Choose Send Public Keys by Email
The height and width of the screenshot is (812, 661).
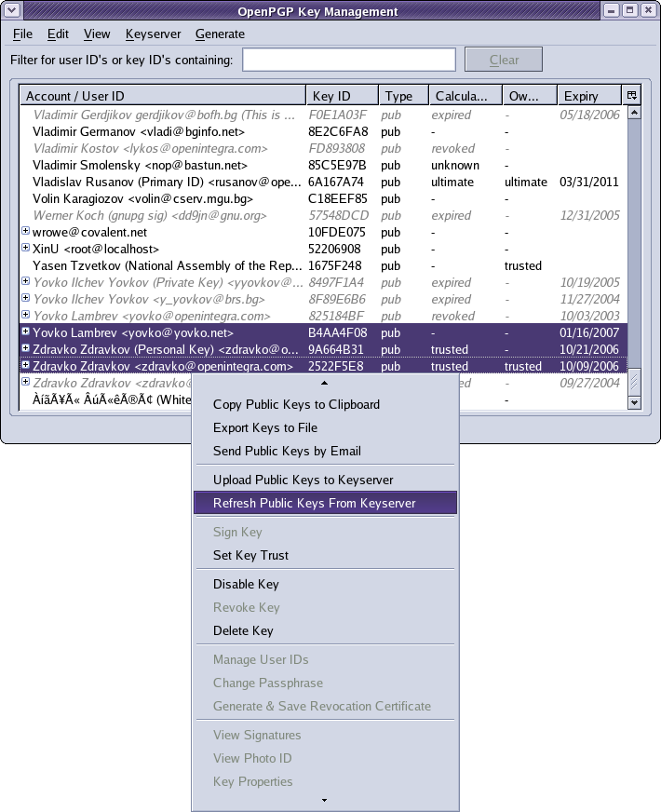325,451
